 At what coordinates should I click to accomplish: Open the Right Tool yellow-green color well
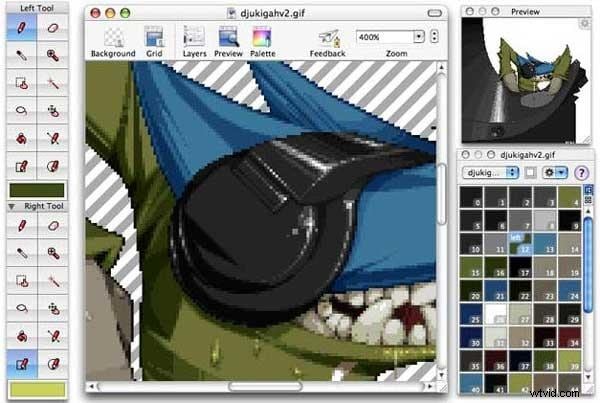(x=37, y=390)
